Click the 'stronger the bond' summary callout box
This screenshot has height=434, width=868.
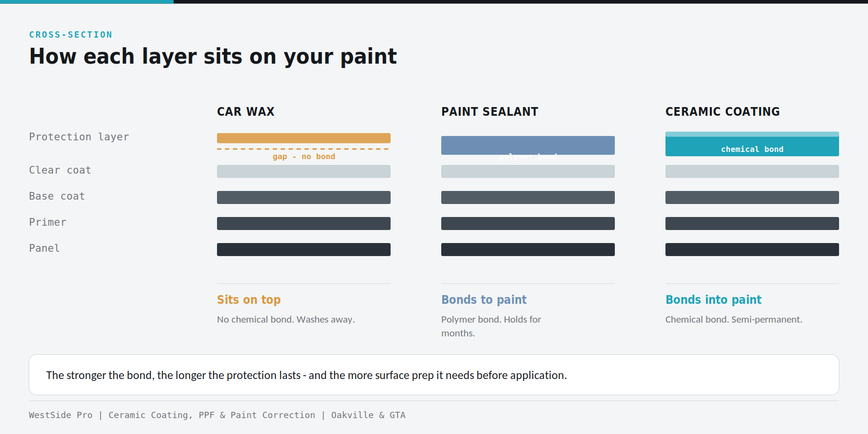pos(434,375)
